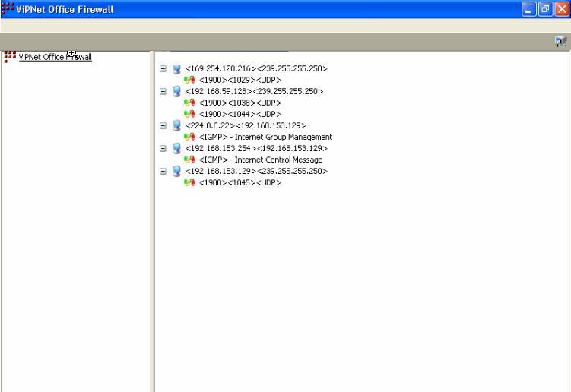The height and width of the screenshot is (392, 571).
Task: Select <192.168.59.128><239.255.255.250> row text
Action: [x=254, y=91]
